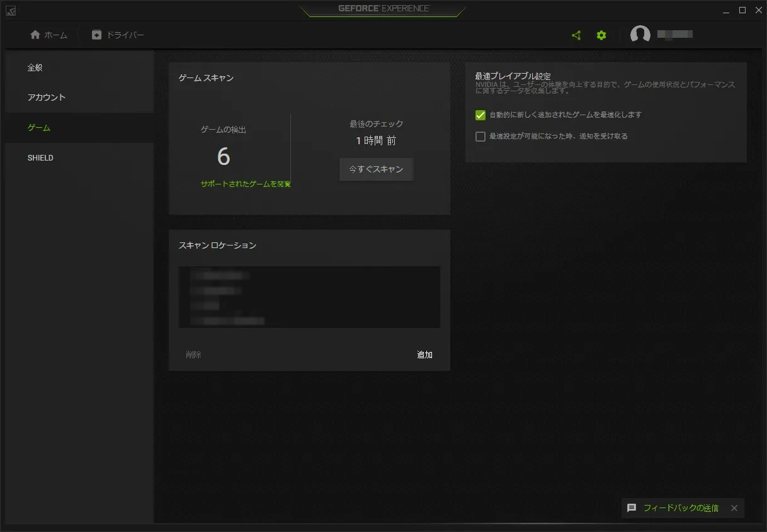Dismiss the フィードバックの送信 banner

point(734,508)
